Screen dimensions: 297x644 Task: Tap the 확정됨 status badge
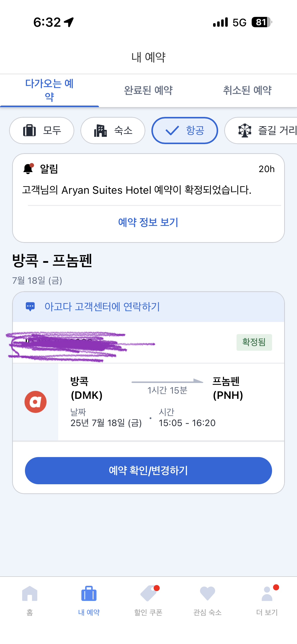254,342
